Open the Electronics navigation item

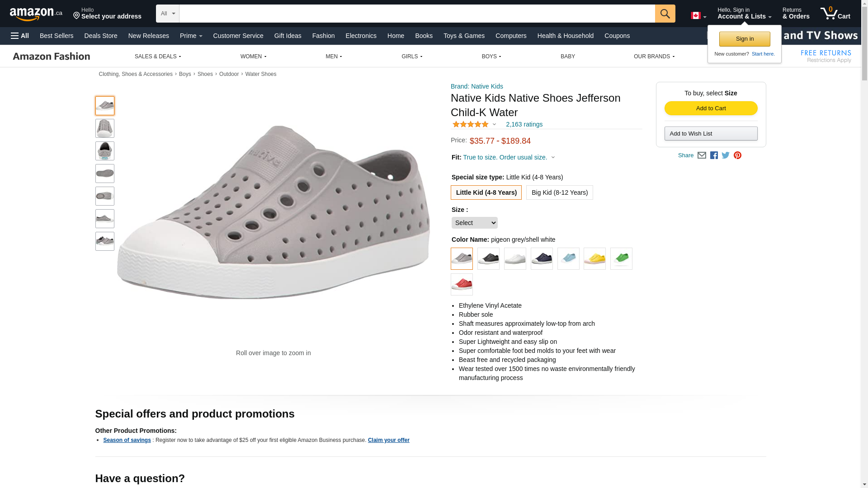pos(361,36)
